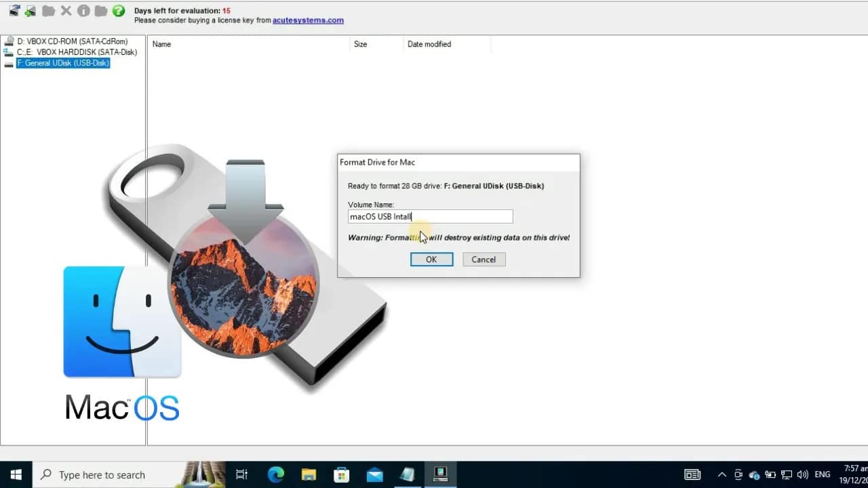Expand hidden icons in the system tray

(x=722, y=474)
